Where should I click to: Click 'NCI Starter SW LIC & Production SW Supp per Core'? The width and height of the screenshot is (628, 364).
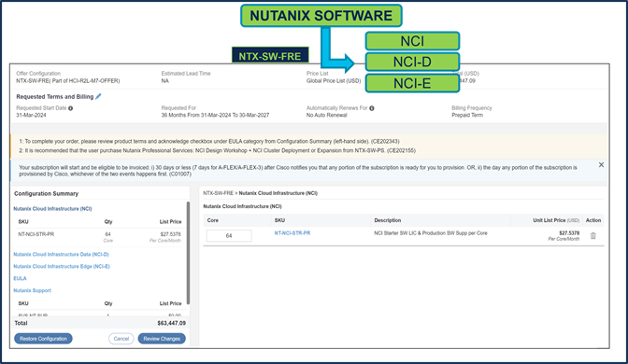[x=431, y=233]
